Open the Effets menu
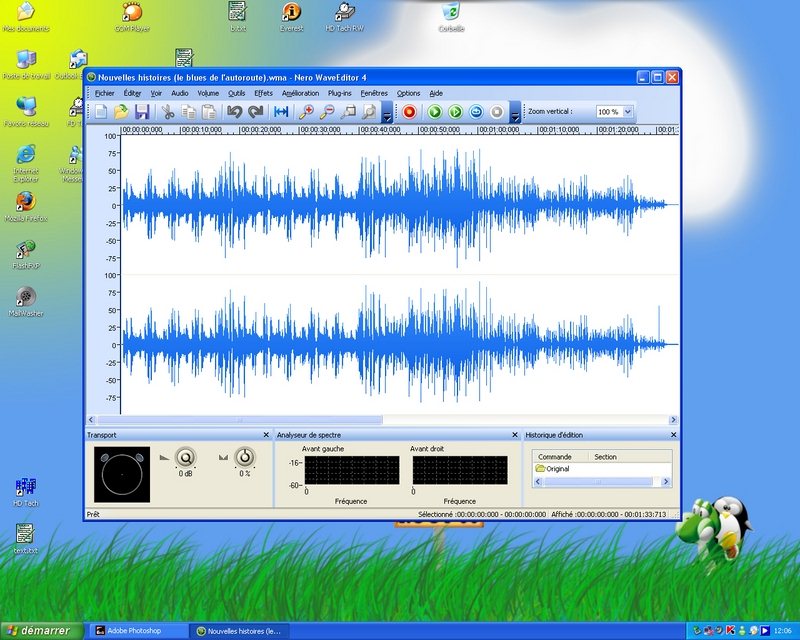 [263, 93]
